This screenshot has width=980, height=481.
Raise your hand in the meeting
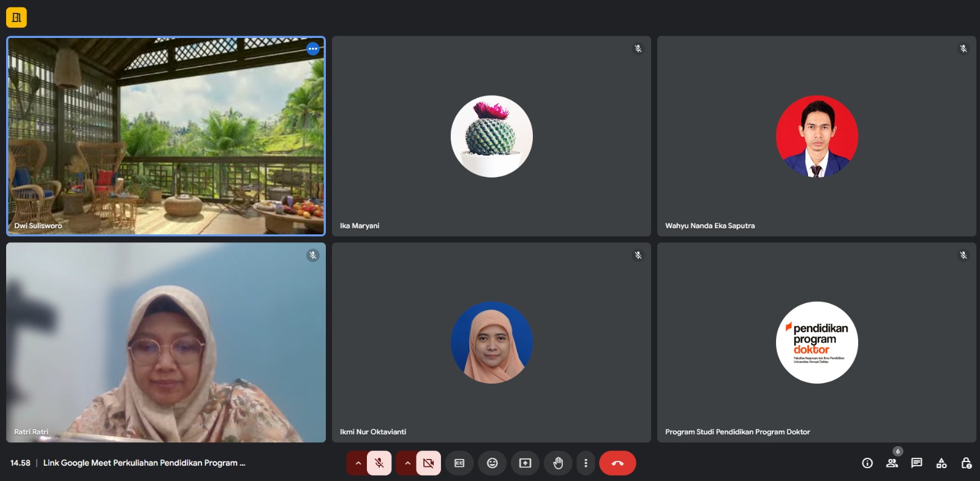click(x=557, y=463)
